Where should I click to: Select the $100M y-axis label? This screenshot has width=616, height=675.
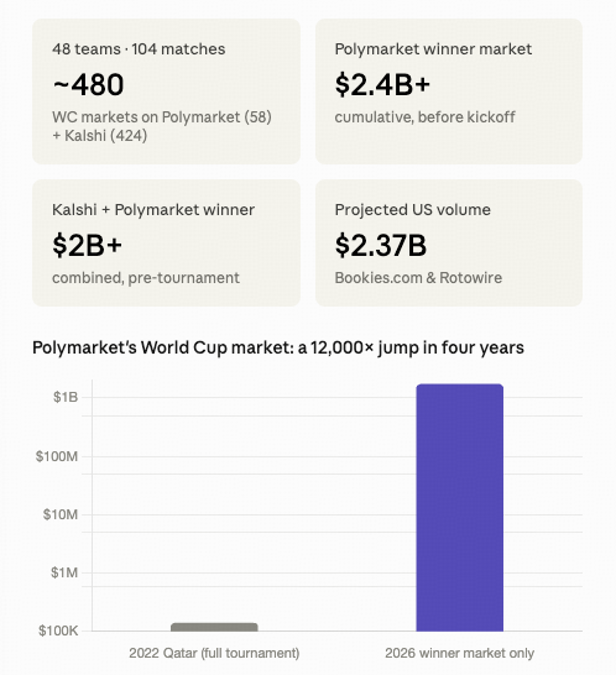[57, 456]
